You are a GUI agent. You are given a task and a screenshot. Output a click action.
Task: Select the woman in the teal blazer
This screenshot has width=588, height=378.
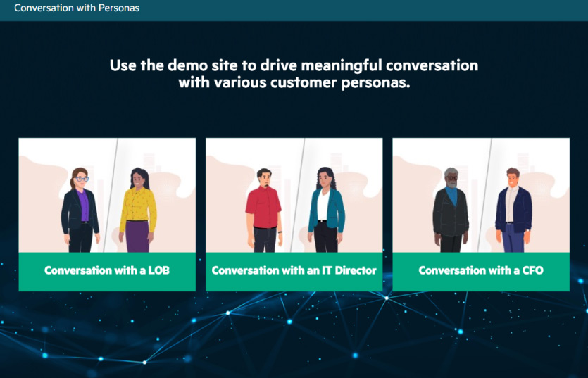[326, 209]
